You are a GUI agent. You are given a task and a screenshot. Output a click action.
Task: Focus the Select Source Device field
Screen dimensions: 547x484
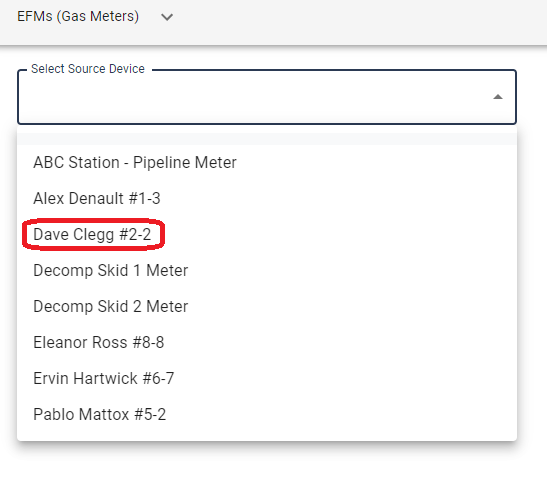[x=267, y=97]
